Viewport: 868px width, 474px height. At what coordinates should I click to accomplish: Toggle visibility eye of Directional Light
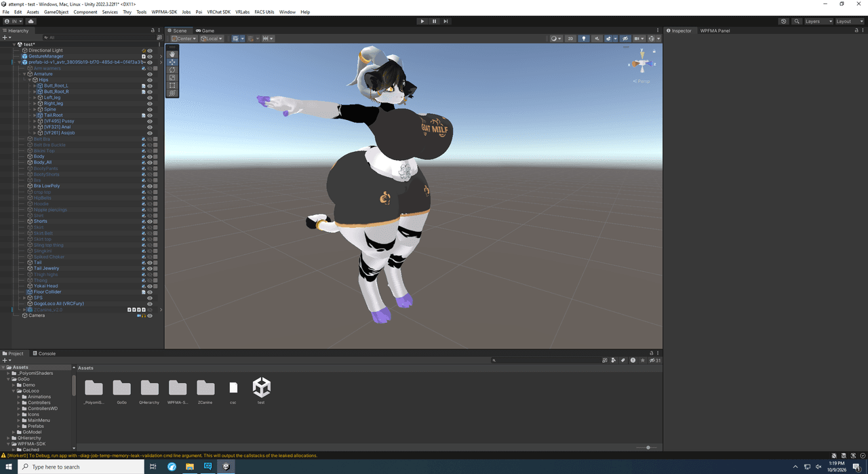[x=150, y=50]
